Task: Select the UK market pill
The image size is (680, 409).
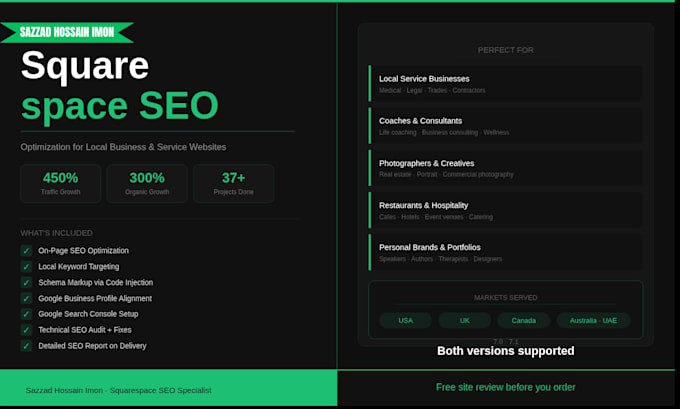Action: [464, 321]
